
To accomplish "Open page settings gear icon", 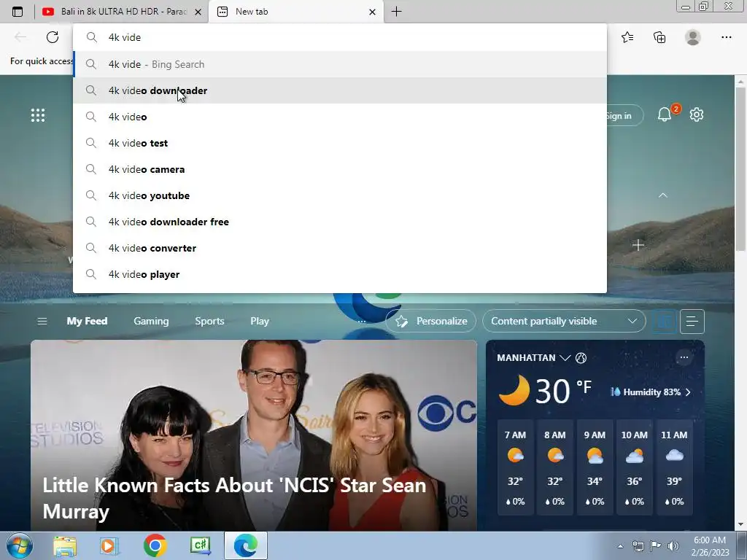I will coord(697,114).
